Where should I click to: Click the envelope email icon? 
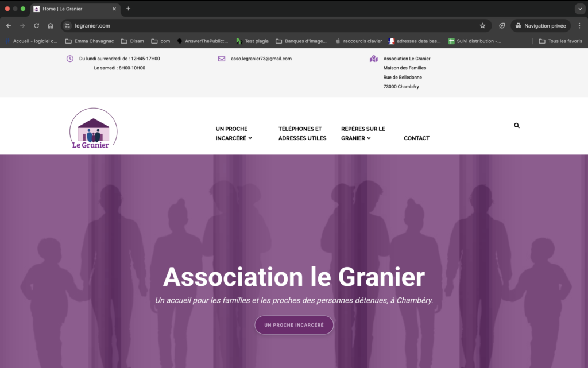(x=222, y=59)
